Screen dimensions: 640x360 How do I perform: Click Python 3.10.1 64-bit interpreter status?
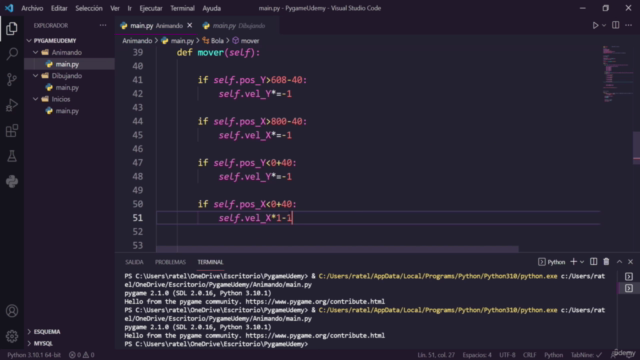[34, 355]
